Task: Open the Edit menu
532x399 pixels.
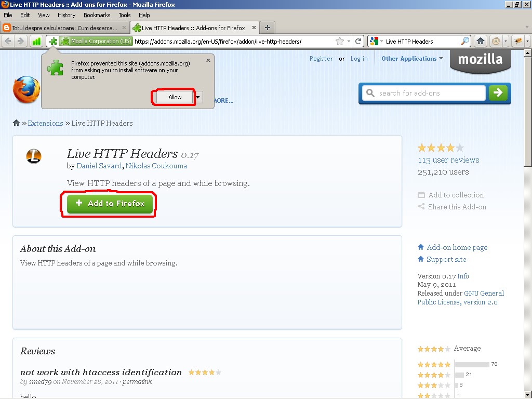Action: [25, 15]
